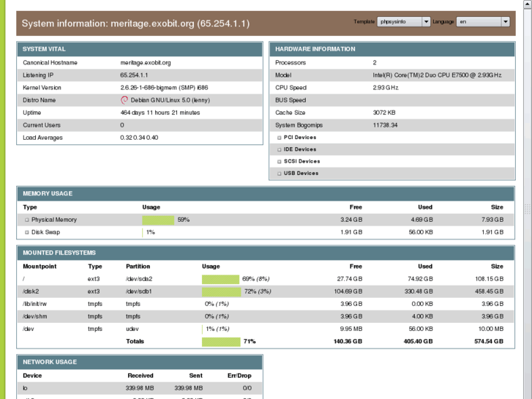Click the Debian swirl logo icon

click(x=124, y=100)
